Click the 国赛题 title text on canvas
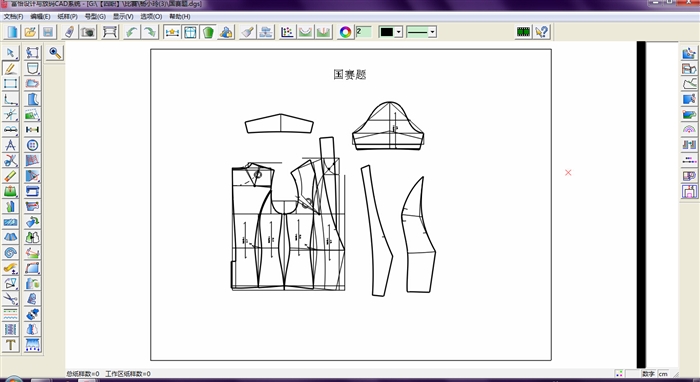700x382 pixels. (x=350, y=75)
